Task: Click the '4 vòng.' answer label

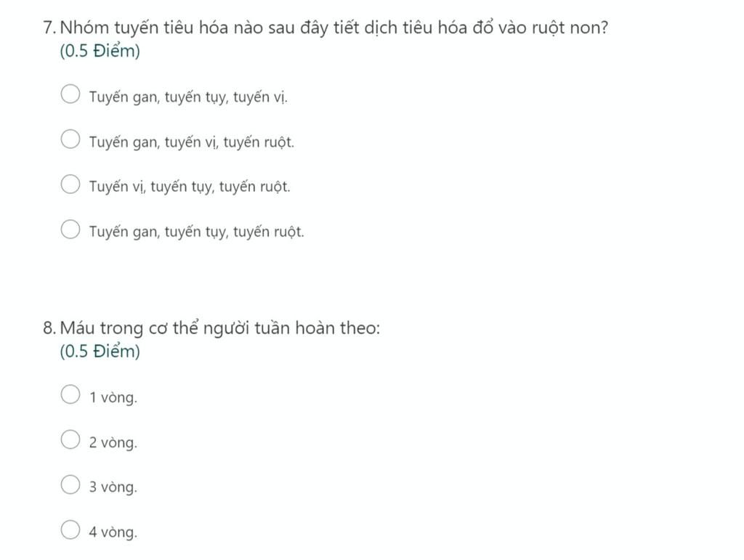Action: coord(113,532)
